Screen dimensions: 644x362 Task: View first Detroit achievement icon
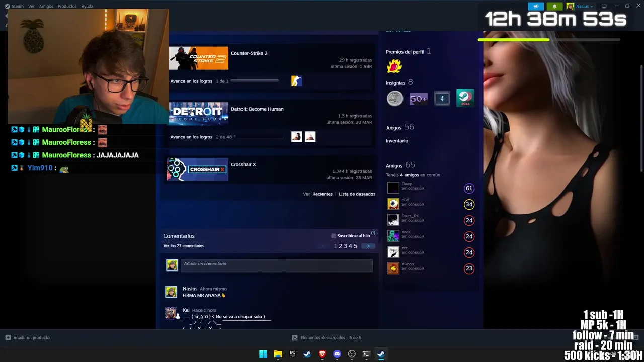[297, 137]
